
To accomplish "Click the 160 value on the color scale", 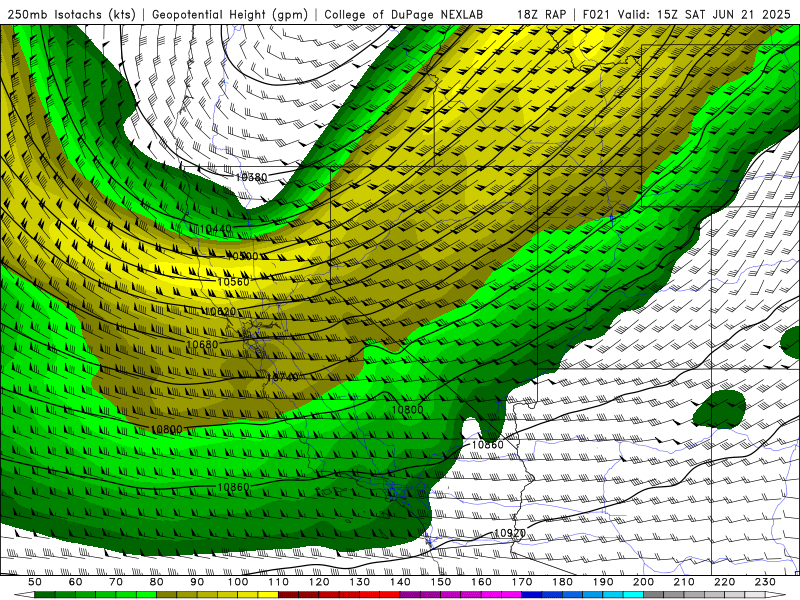I will [482, 582].
